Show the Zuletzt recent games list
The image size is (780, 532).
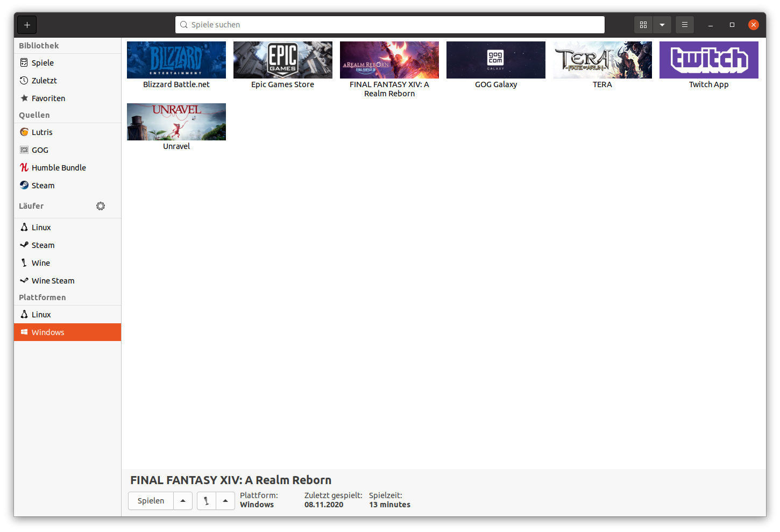pos(44,81)
